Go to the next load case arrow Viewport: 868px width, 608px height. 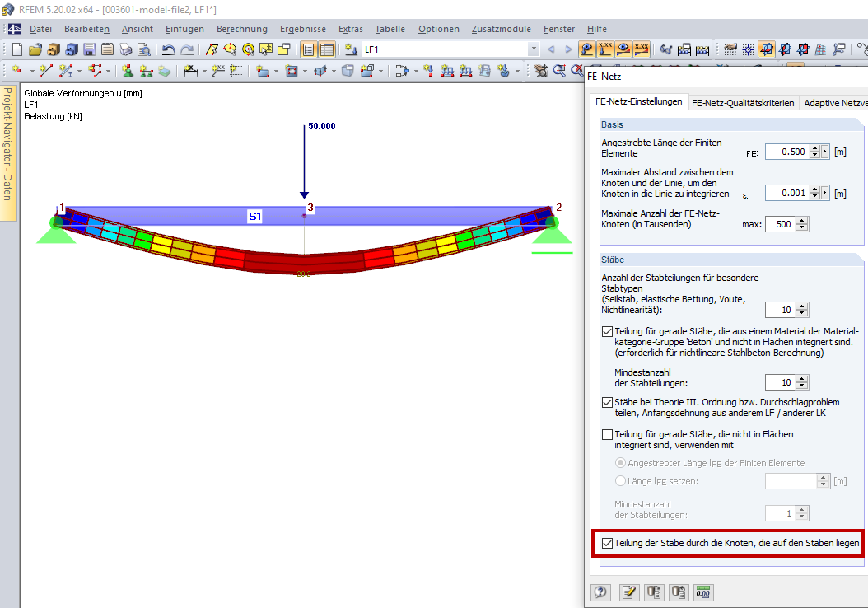point(568,49)
